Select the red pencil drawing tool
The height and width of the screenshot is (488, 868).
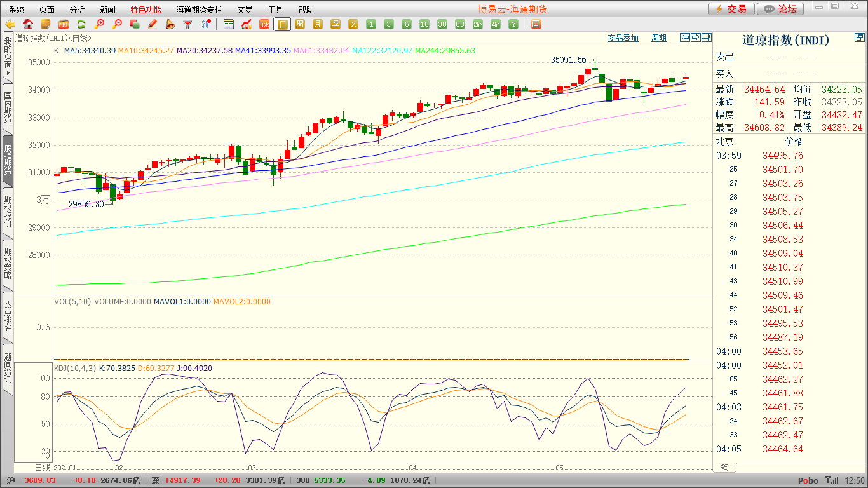(x=152, y=24)
